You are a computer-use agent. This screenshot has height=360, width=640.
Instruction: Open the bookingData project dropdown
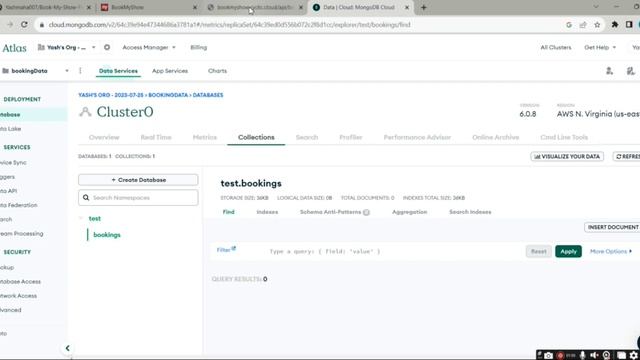(x=36, y=71)
